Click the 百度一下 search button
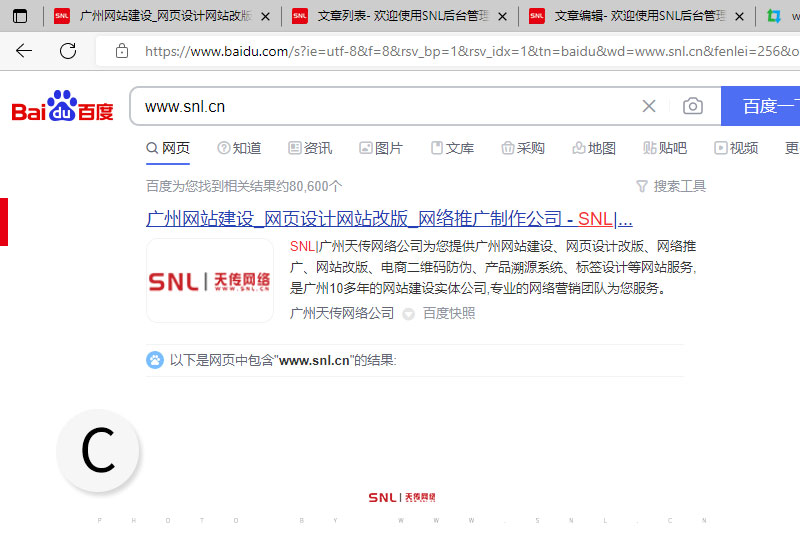This screenshot has height=533, width=800. click(x=760, y=106)
